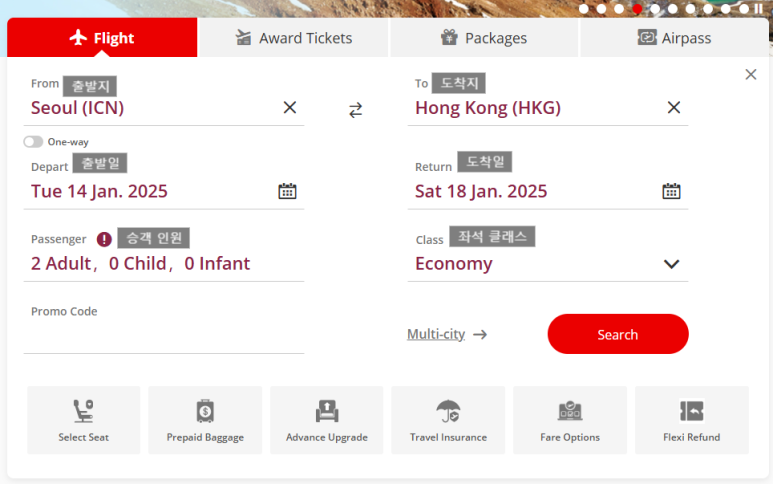Pause the banner carousel
773x484 pixels.
point(758,8)
